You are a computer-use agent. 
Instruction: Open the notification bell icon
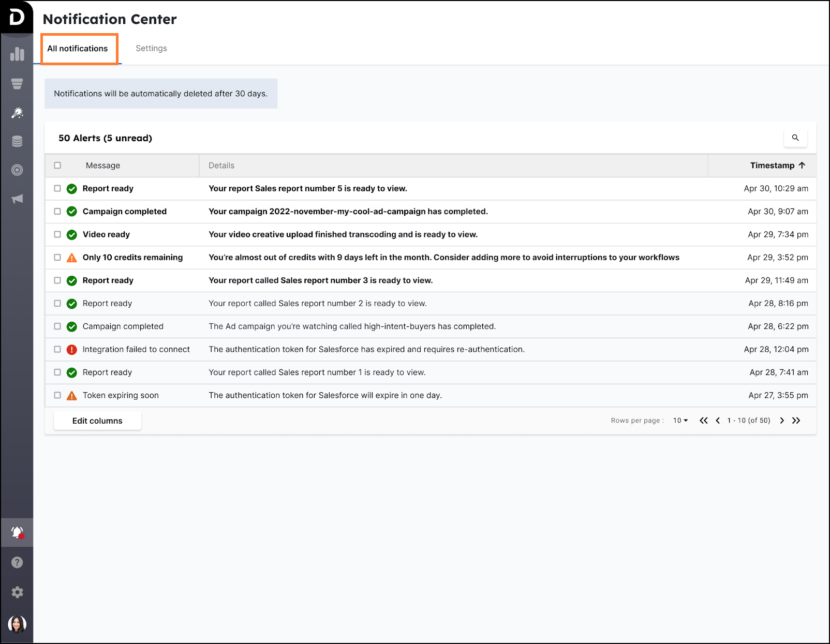point(17,532)
